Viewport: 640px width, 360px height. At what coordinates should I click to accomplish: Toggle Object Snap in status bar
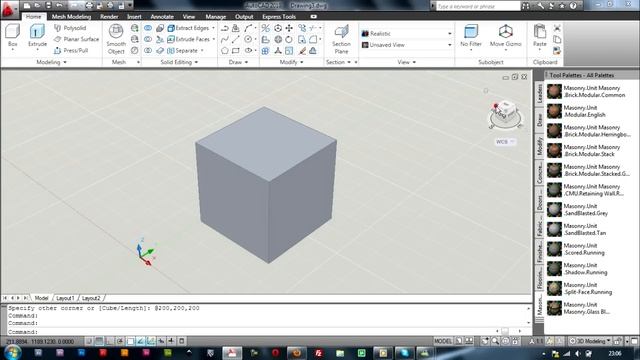[130, 341]
